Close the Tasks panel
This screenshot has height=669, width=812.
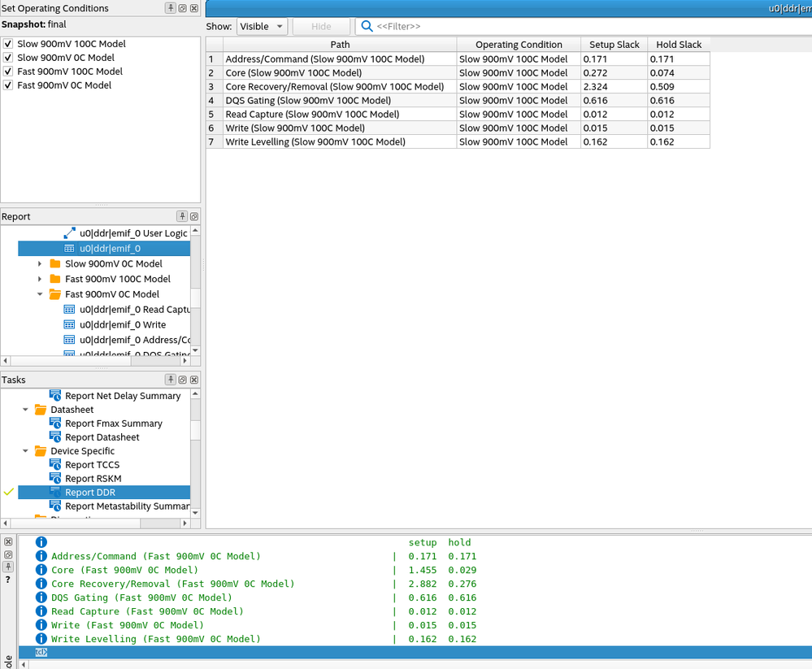194,380
